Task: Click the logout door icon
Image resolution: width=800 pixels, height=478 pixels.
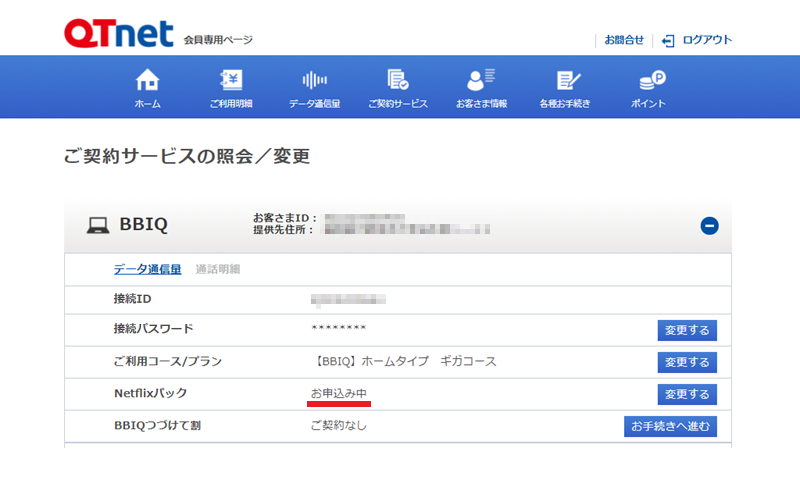Action: tap(668, 40)
